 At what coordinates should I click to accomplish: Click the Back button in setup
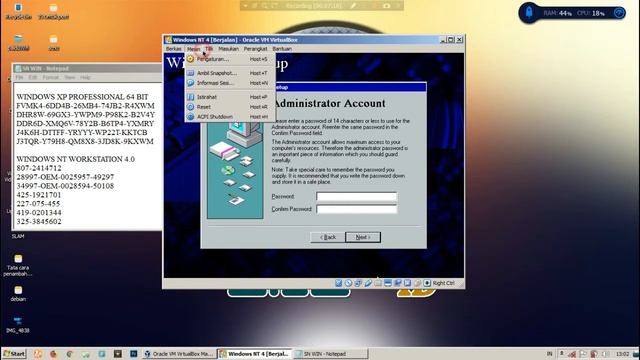click(327, 237)
